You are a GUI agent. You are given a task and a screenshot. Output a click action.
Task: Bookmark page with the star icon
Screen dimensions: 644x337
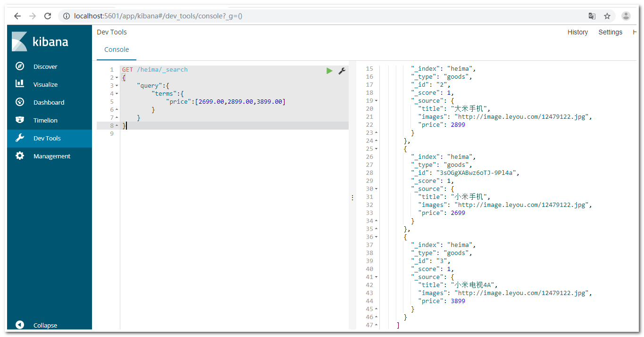click(607, 16)
